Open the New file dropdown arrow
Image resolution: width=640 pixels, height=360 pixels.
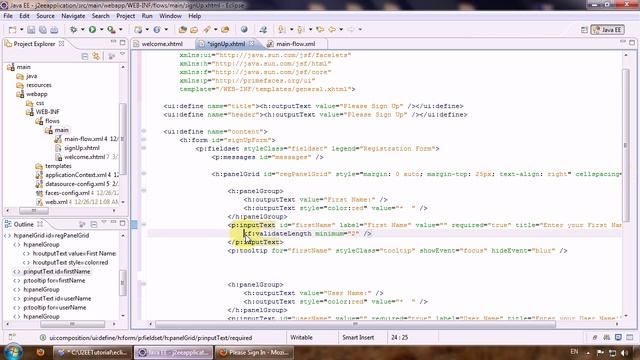[x=22, y=30]
